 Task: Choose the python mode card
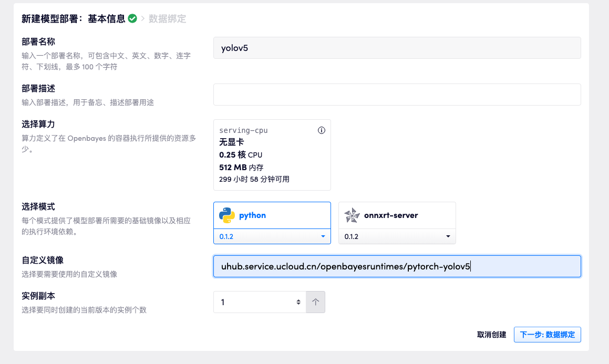[x=272, y=215]
